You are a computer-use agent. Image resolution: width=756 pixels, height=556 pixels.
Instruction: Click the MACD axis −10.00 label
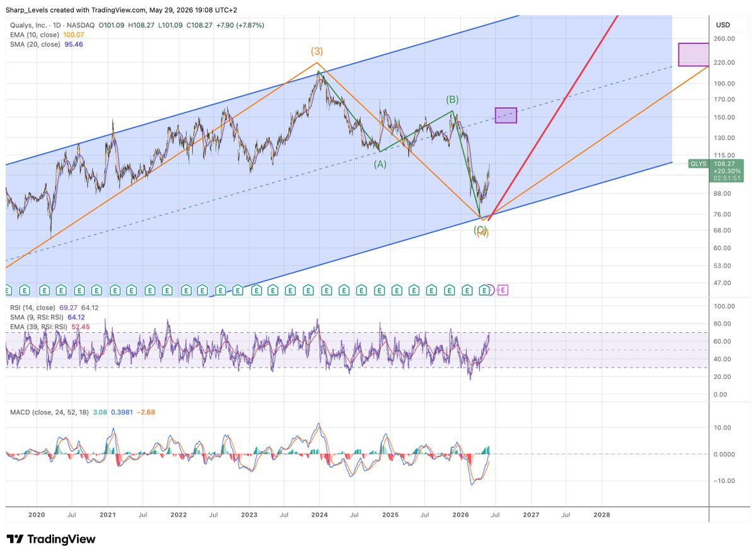724,481
